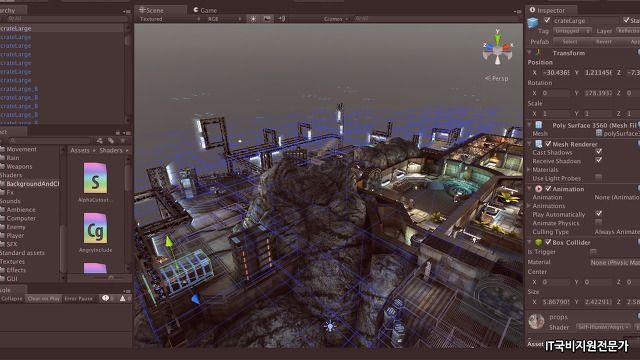Open the Scene view panel options menu
The height and width of the screenshot is (360, 640).
518,11
